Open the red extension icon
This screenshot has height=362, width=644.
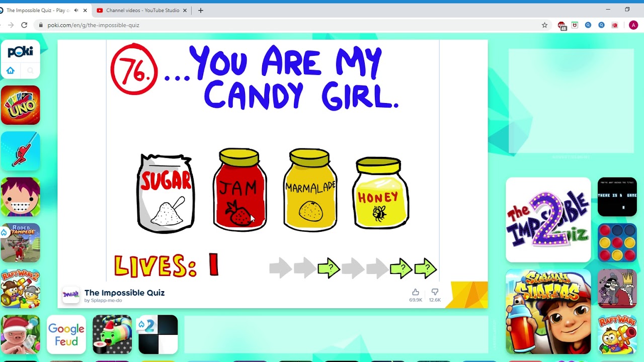[x=614, y=25]
